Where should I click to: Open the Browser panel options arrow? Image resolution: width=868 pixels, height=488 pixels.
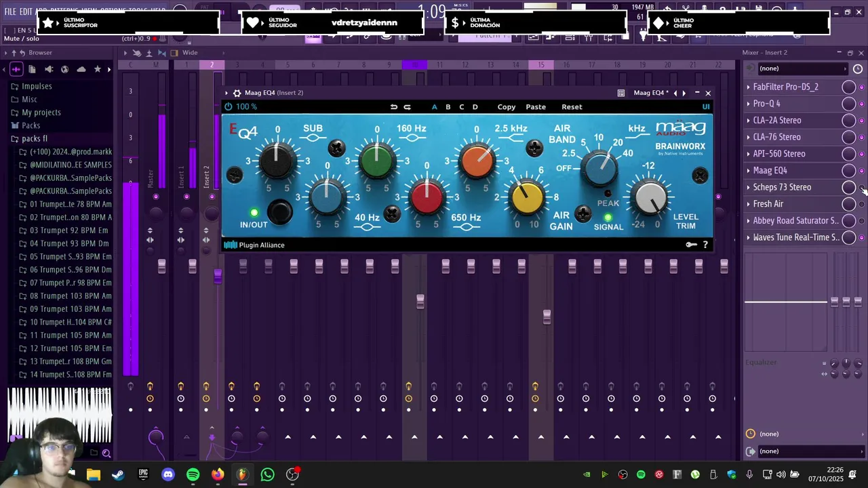coord(5,52)
